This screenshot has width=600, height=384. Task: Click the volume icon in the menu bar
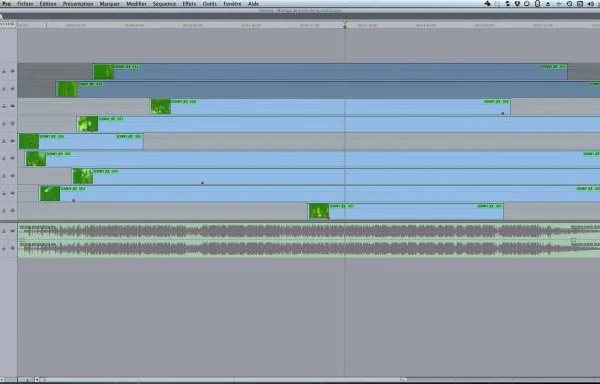590,4
